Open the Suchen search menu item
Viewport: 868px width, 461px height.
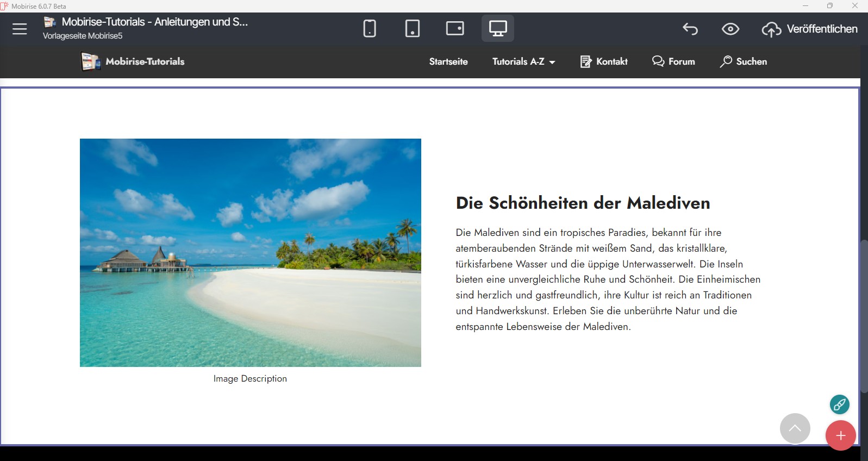coord(743,61)
